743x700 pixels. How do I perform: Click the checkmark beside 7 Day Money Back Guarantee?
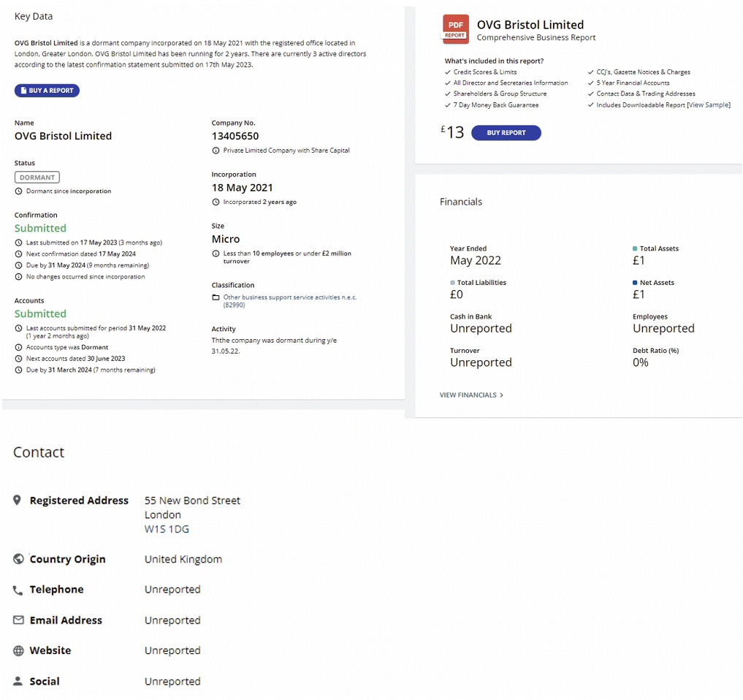click(x=448, y=105)
